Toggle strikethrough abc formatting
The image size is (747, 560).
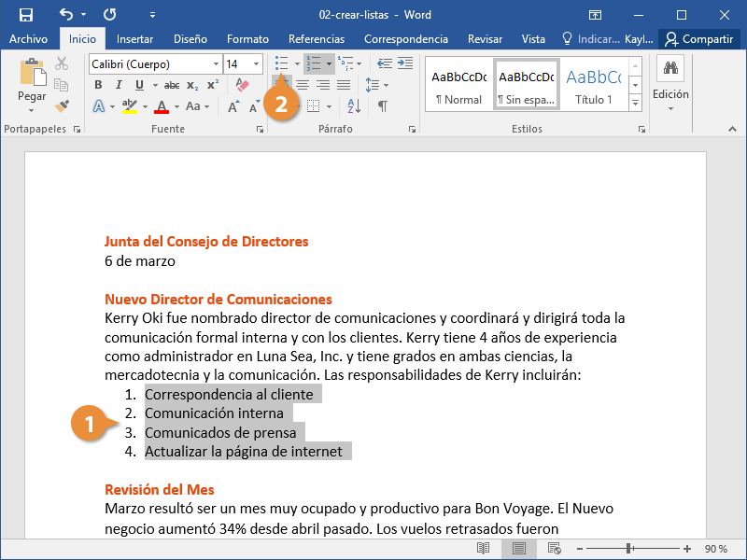coord(172,85)
